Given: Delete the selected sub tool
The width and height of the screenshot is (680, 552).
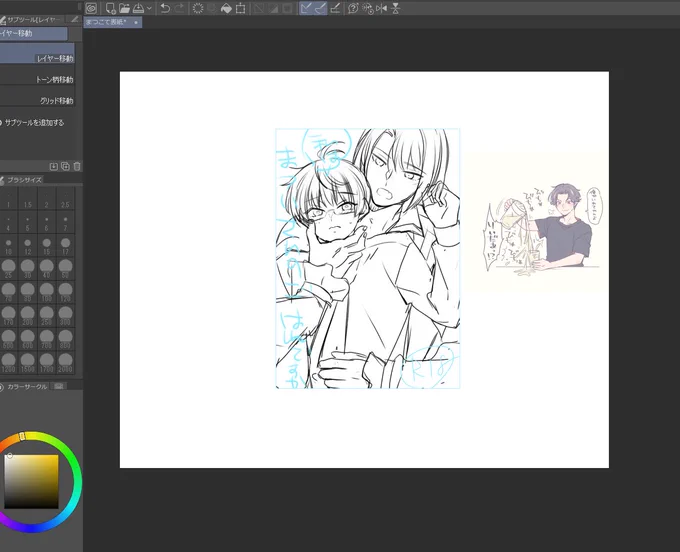Looking at the screenshot, I should pyautogui.click(x=77, y=166).
